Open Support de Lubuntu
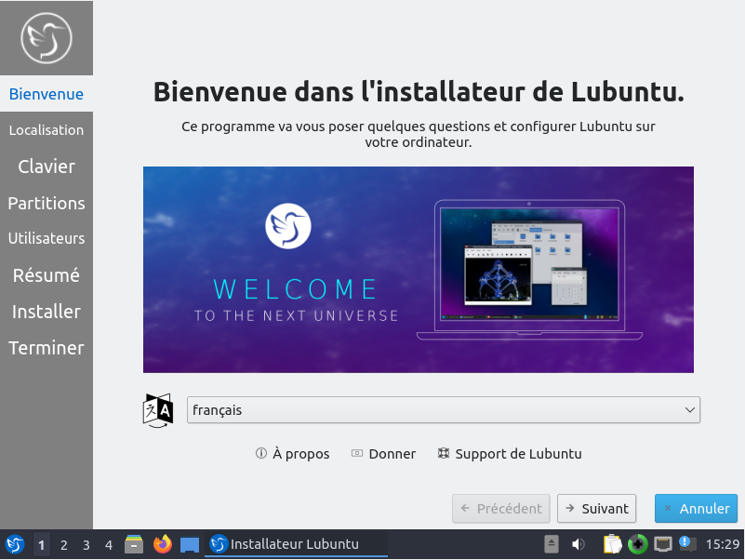 (x=510, y=454)
